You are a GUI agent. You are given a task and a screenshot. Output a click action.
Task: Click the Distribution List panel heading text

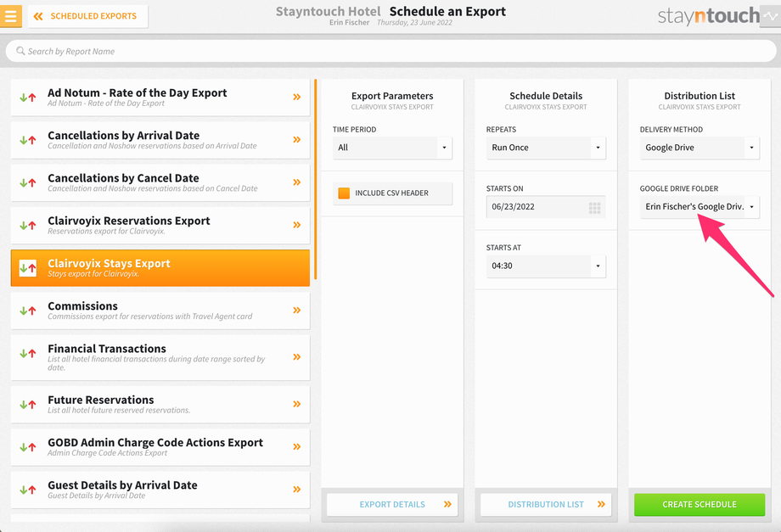[700, 96]
